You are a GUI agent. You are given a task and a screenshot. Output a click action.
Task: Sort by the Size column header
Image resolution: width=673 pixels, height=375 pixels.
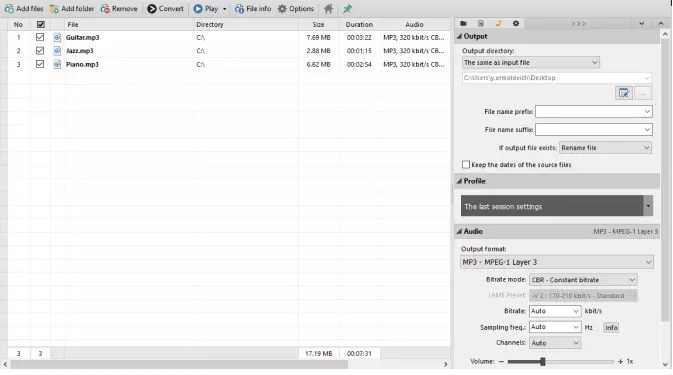click(318, 24)
